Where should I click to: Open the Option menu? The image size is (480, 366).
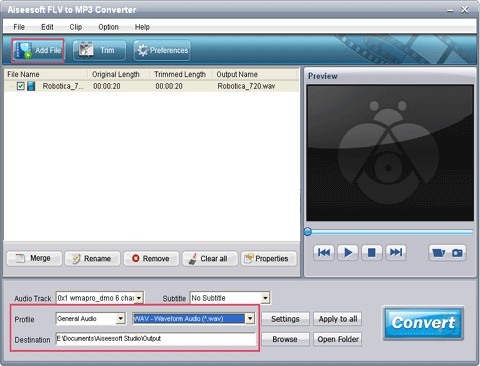coord(108,27)
